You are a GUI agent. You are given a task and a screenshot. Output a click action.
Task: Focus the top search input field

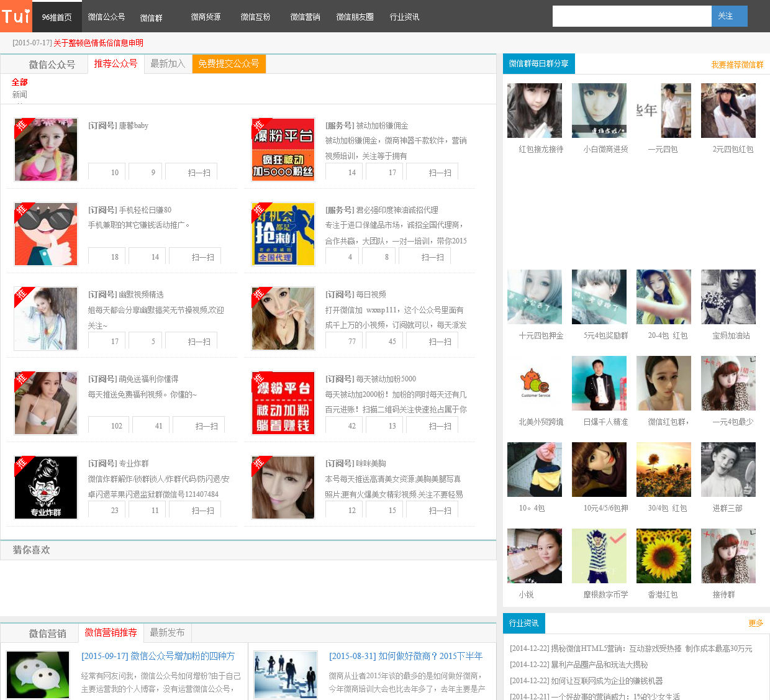coord(632,16)
